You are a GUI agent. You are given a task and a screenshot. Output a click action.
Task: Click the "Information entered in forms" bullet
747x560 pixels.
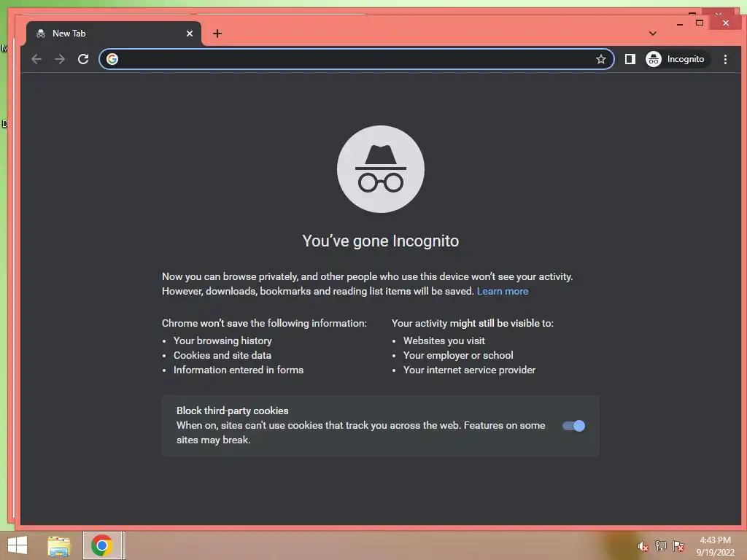click(x=239, y=370)
